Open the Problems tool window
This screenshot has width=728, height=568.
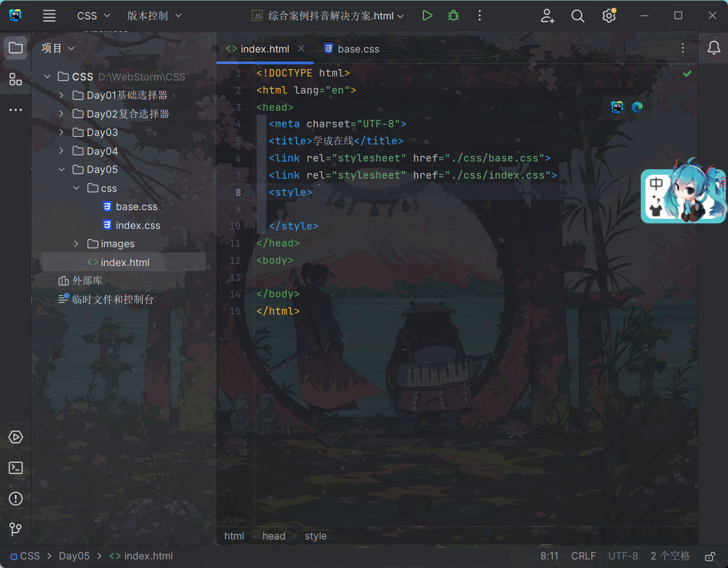click(16, 499)
